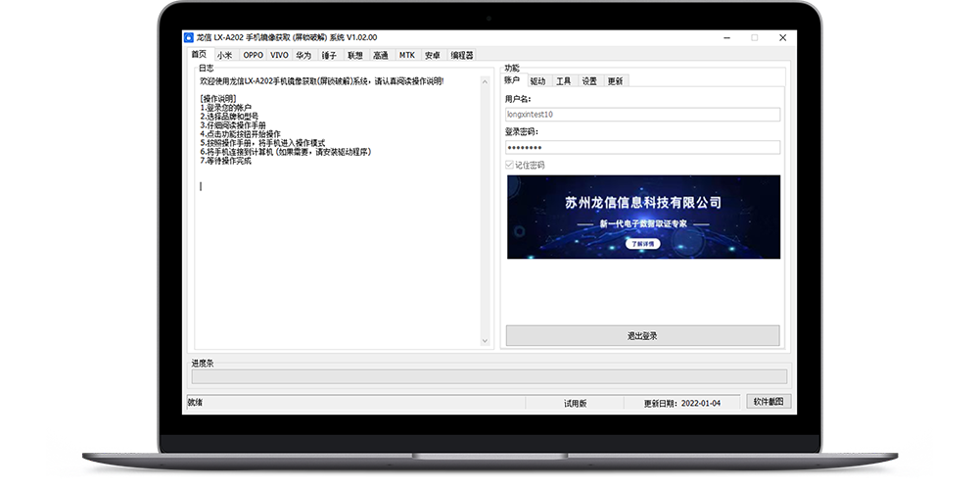The image size is (980, 490).
Task: Select the VIVO tab
Action: pyautogui.click(x=279, y=56)
